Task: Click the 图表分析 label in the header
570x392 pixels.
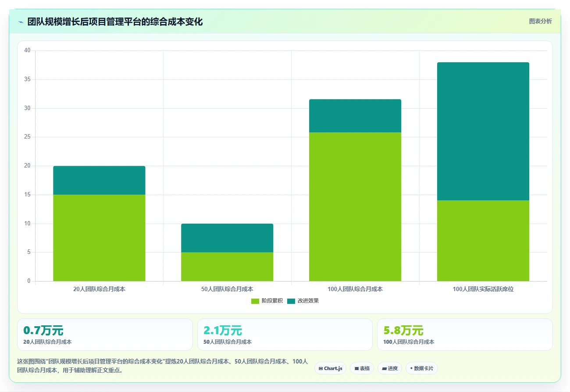Action: [x=540, y=21]
